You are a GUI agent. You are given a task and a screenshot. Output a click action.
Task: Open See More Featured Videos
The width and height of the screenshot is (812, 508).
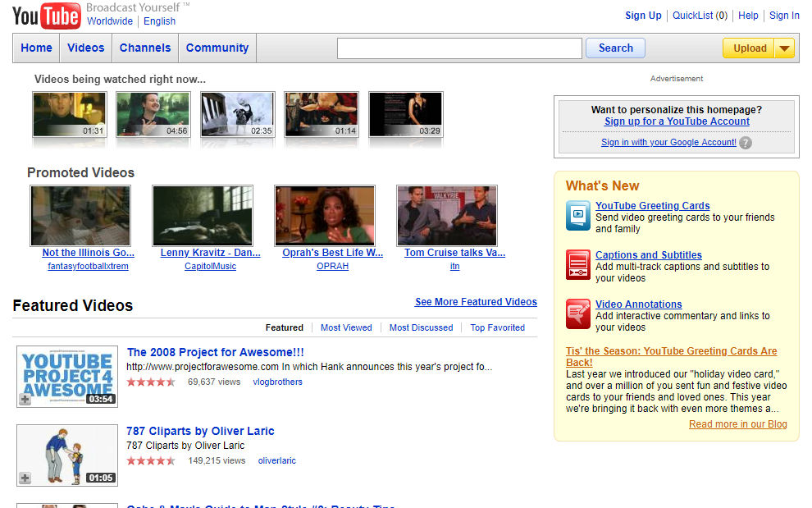coord(476,302)
